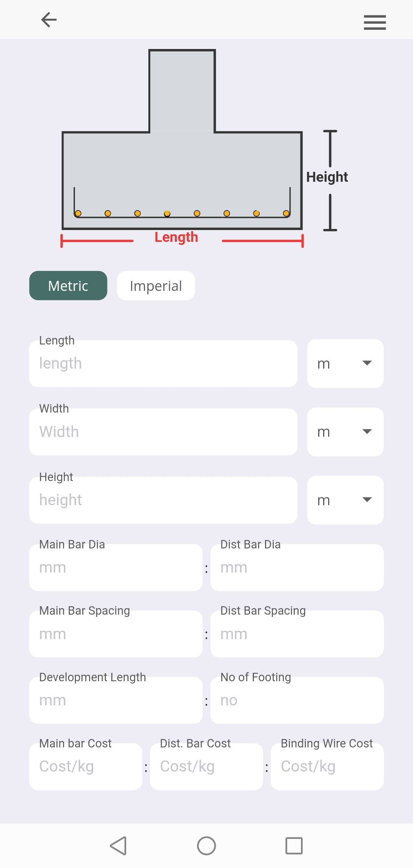Expand the Width unit dropdown

click(x=345, y=432)
